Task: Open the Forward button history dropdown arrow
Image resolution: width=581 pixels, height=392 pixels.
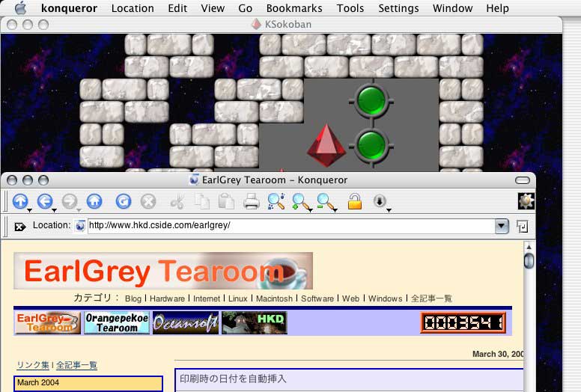Action: [x=79, y=211]
